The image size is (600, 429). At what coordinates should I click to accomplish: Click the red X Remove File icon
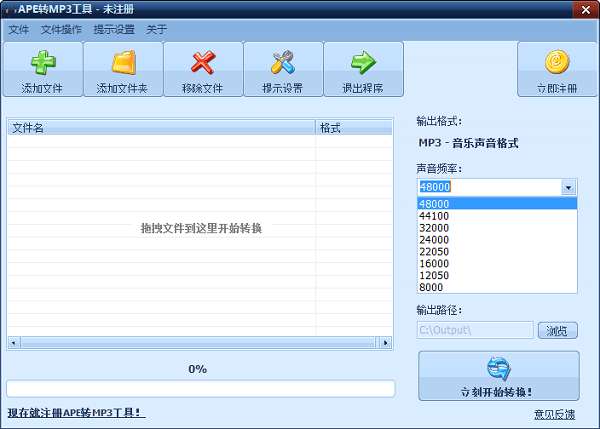pos(203,62)
